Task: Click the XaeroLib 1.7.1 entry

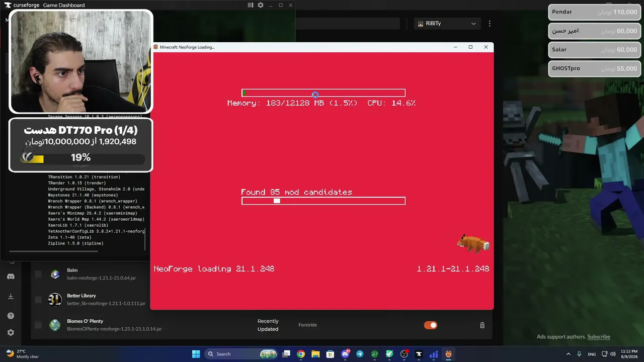Action: [x=77, y=225]
